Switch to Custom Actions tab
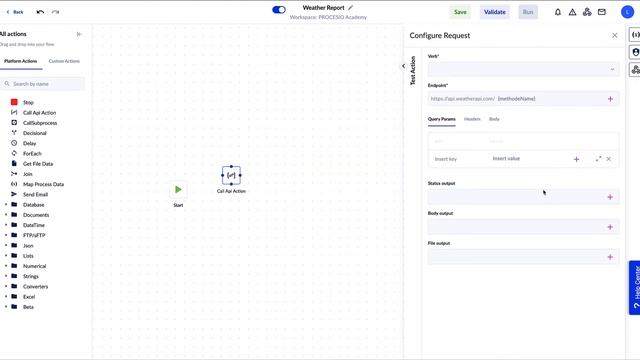The width and height of the screenshot is (640, 360). click(x=64, y=61)
